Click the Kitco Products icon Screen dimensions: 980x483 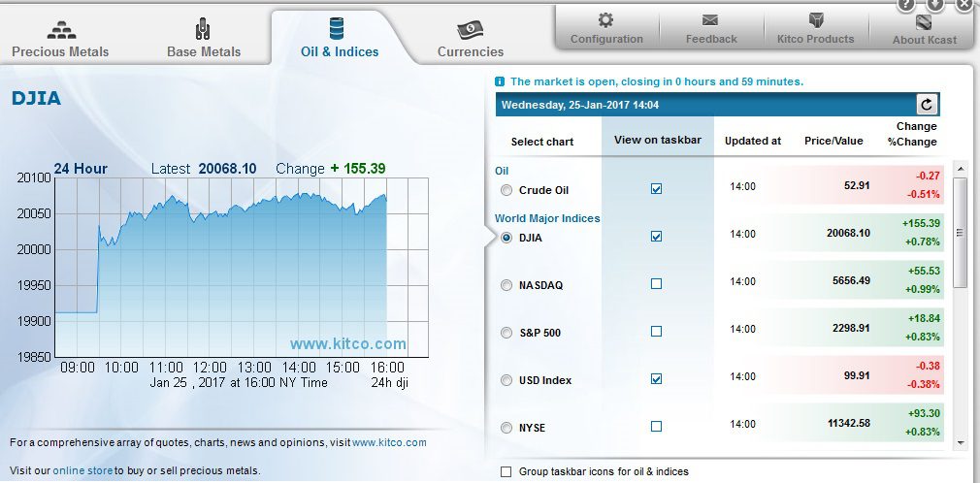pos(816,20)
